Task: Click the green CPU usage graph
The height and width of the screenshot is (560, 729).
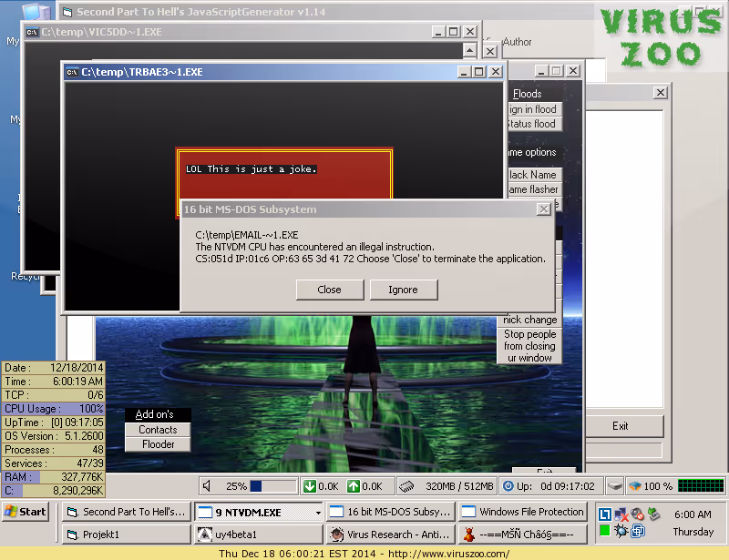Action: pyautogui.click(x=701, y=486)
